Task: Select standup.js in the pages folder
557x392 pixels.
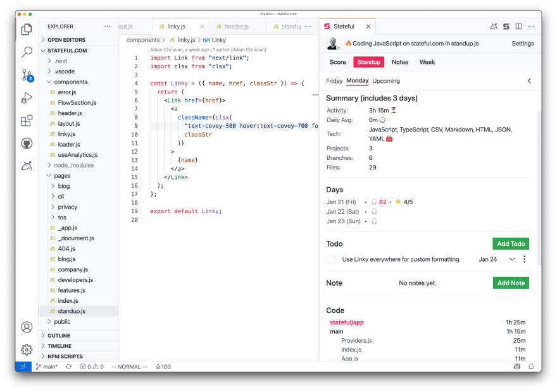Action: [x=78, y=311]
